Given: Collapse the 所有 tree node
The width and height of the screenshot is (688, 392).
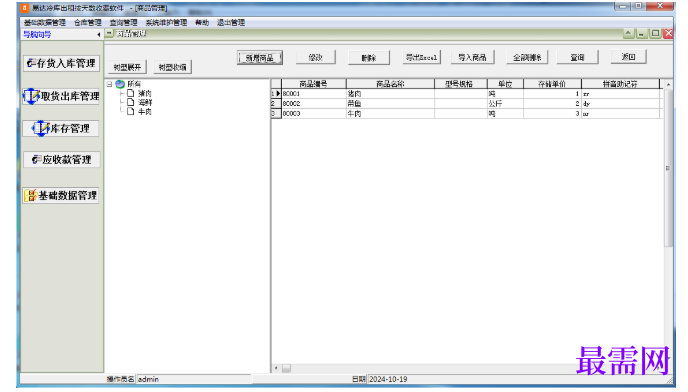Looking at the screenshot, I should [x=110, y=84].
